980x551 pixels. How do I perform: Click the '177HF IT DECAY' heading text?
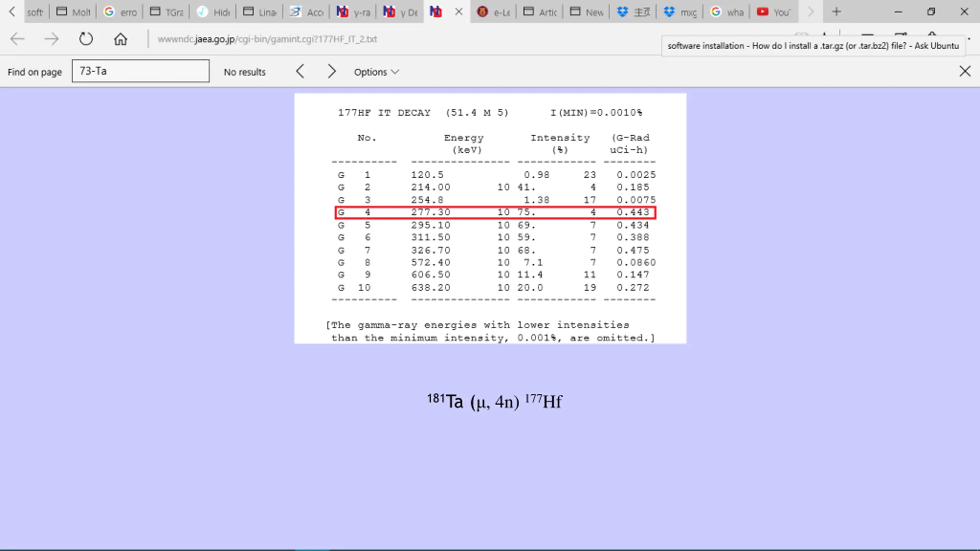click(x=384, y=112)
